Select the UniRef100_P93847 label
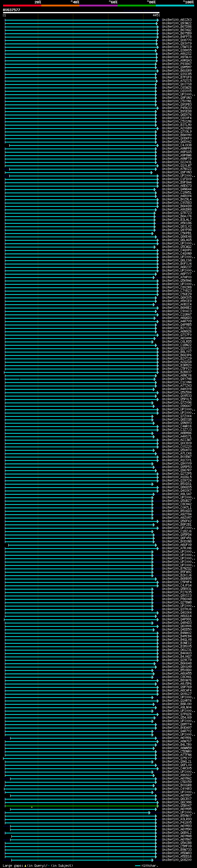197x868 pixels. [177, 64]
